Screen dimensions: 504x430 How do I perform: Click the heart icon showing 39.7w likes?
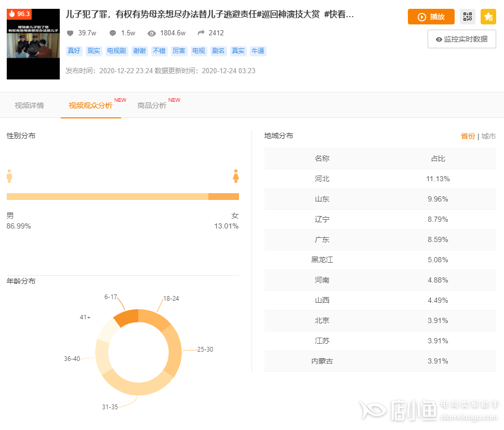[x=70, y=32]
